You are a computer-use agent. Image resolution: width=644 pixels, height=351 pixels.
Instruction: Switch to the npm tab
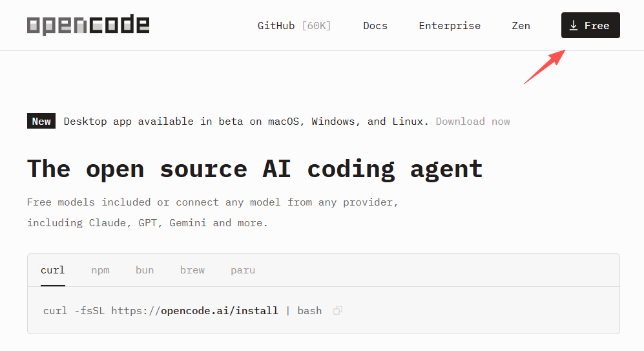coord(100,270)
